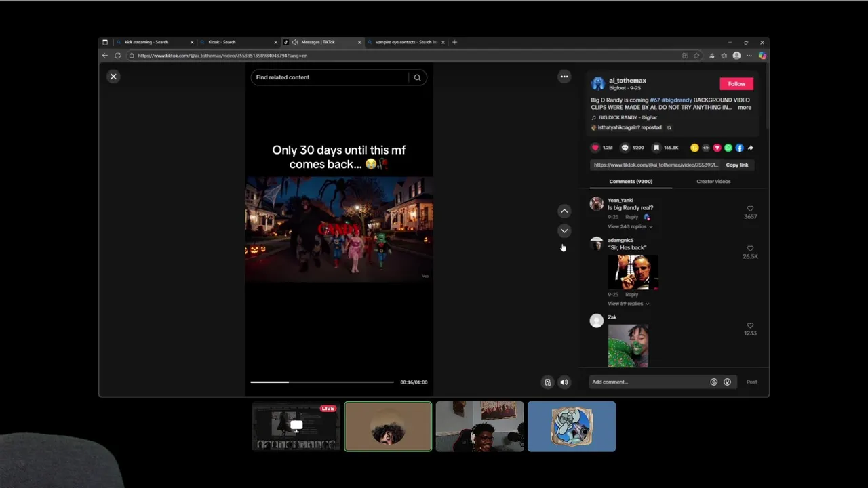The image size is (868, 488).
Task: Open the #bigdrandy hashtag link
Action: [x=677, y=100]
